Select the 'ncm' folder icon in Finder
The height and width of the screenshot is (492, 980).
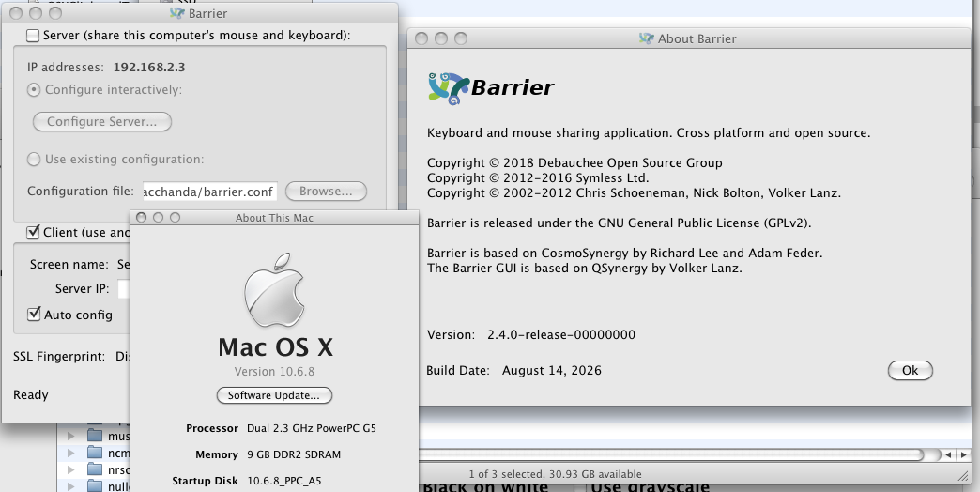tap(95, 452)
